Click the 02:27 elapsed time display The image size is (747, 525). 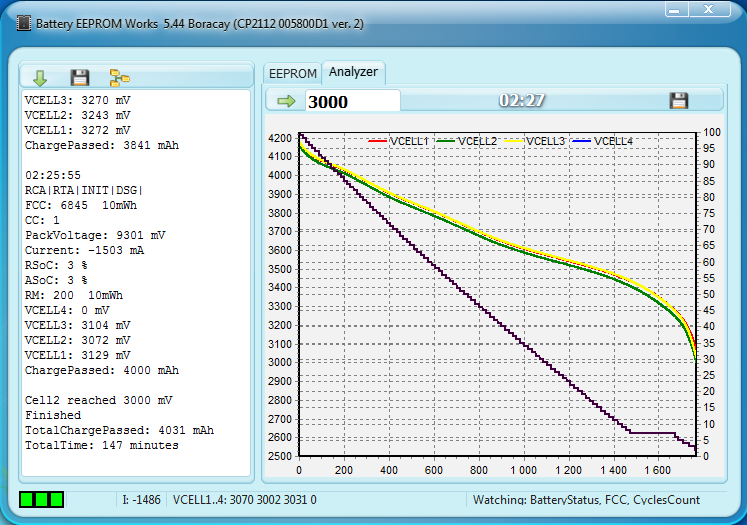[522, 101]
